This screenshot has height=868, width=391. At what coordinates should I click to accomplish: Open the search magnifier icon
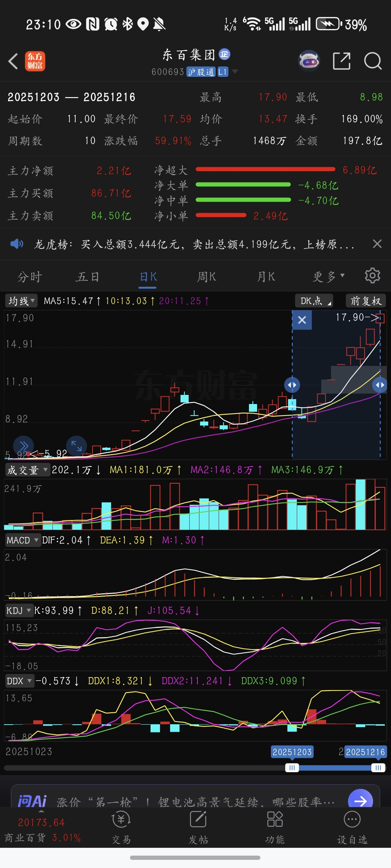[373, 61]
